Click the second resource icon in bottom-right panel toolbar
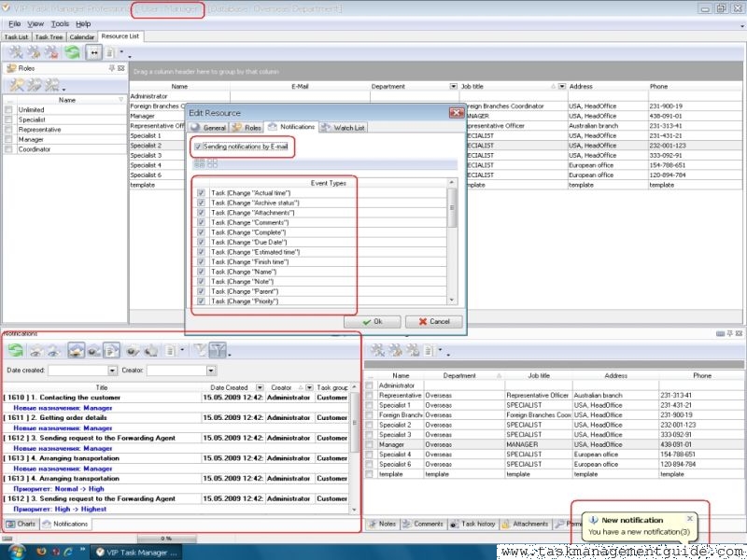Viewport: 747px width, 560px height. pyautogui.click(x=395, y=351)
